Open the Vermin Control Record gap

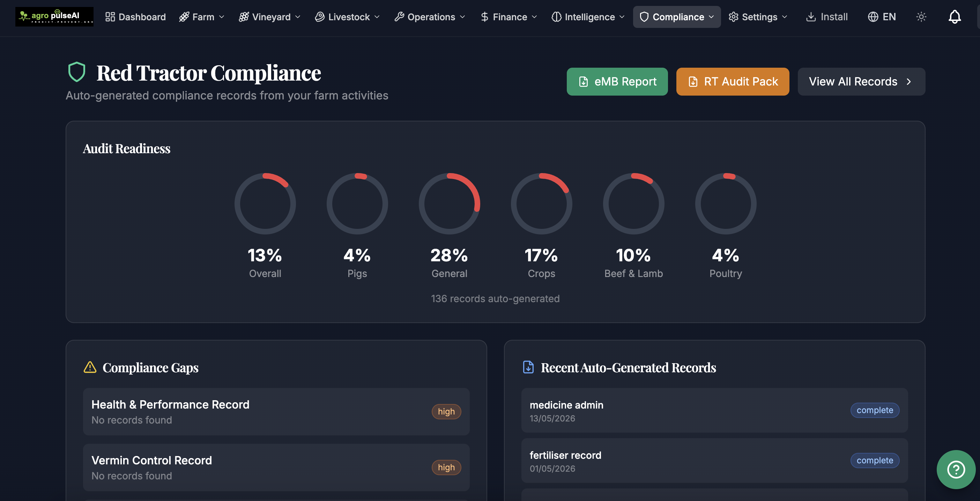tap(276, 468)
